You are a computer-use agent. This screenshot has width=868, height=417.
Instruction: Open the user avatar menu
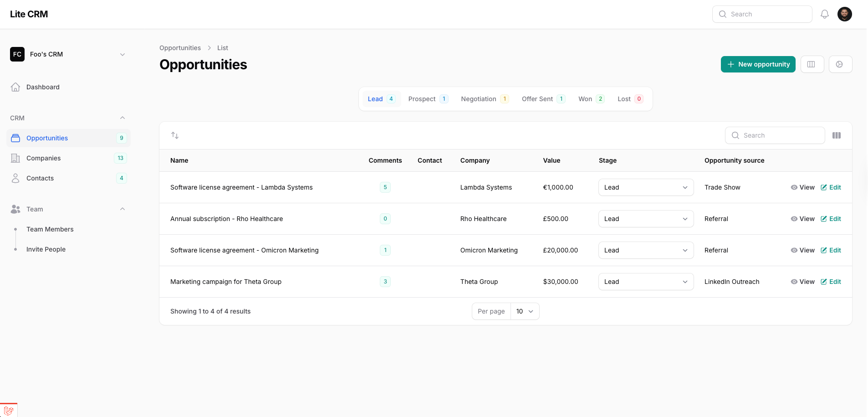(844, 14)
